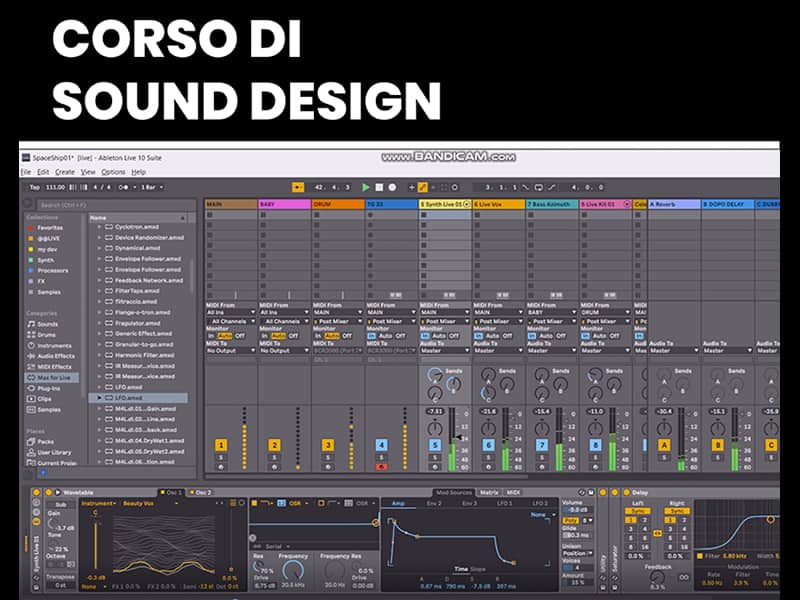Open All Channels dropdown on BABY track
Image resolution: width=800 pixels, height=600 pixels.
285,321
